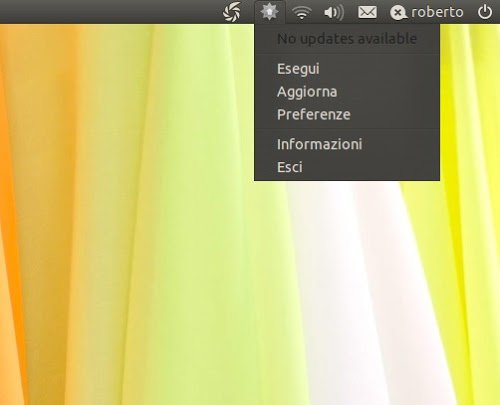Close the menu via the update notifier star icon
The width and height of the screenshot is (500, 405).
pyautogui.click(x=269, y=12)
